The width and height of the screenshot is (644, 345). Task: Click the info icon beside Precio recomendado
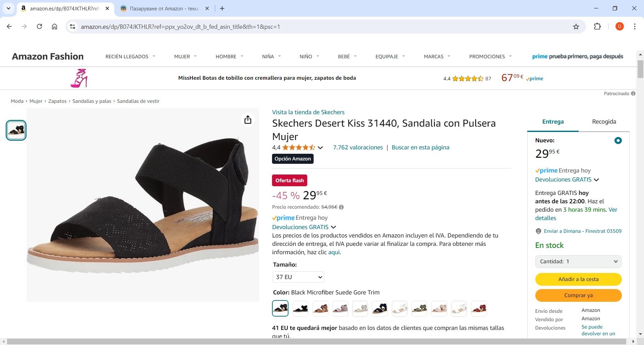[x=341, y=207]
